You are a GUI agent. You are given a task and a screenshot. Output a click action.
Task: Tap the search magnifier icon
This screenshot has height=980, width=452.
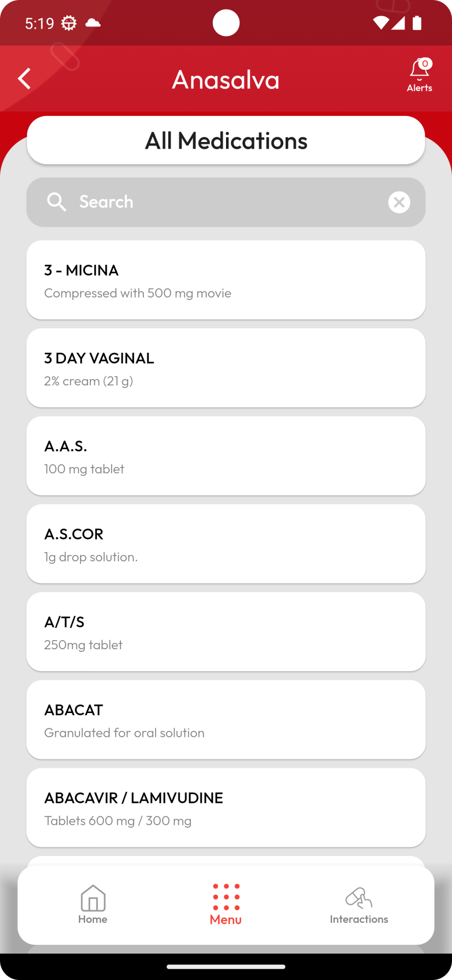[x=56, y=202]
